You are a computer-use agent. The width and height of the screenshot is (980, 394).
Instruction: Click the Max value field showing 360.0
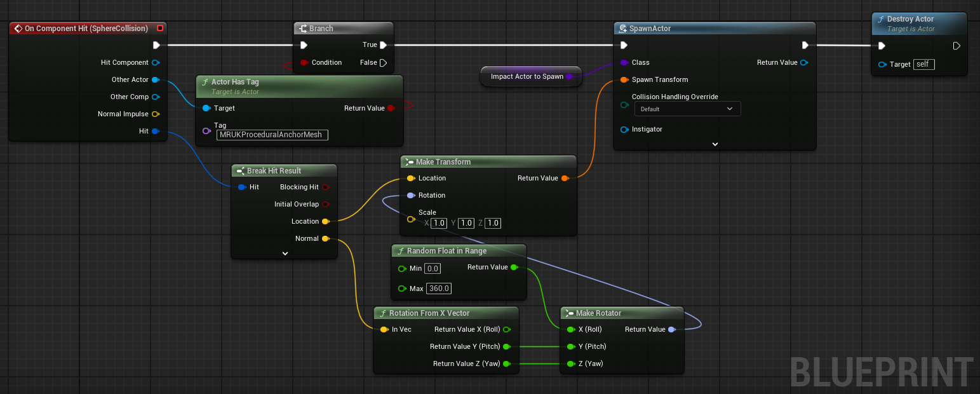coord(438,289)
